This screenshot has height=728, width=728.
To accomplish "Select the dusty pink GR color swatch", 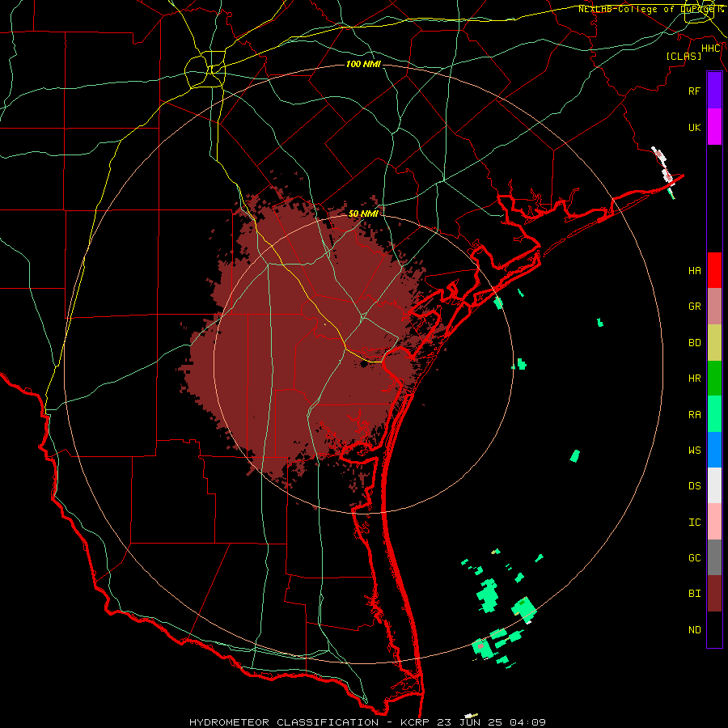I will point(714,307).
